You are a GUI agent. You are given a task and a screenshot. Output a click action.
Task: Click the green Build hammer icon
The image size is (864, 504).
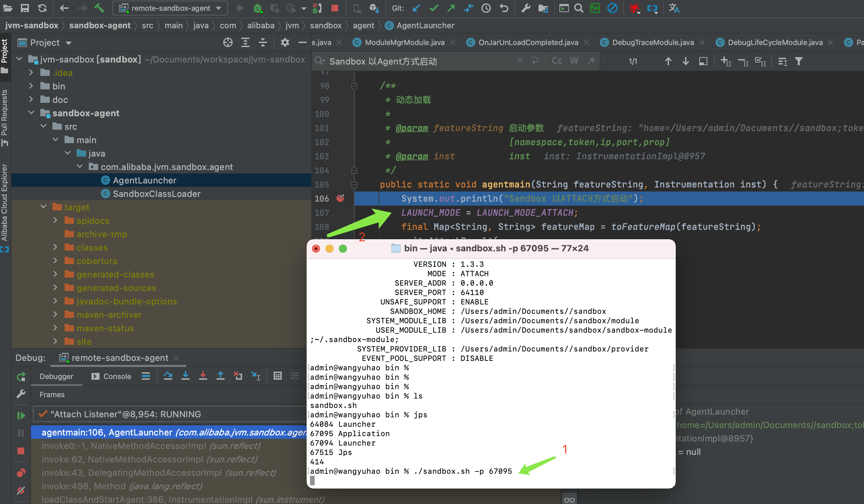click(99, 8)
